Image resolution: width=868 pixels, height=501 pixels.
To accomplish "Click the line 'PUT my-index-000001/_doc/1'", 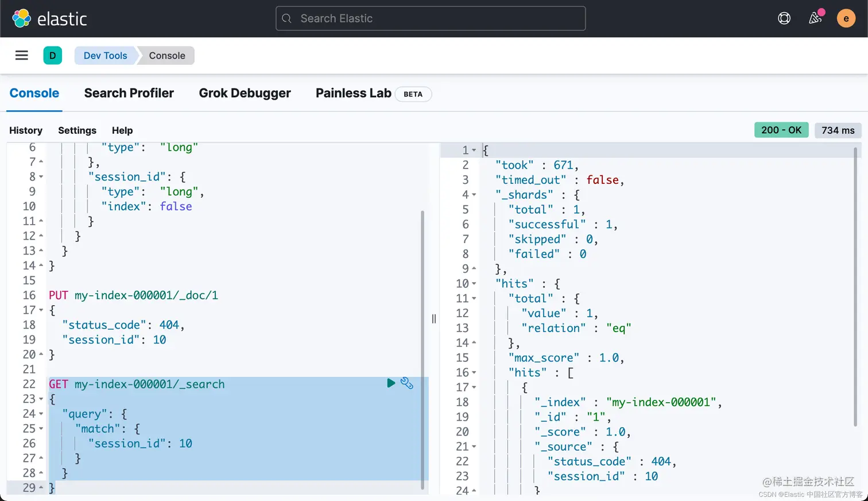I will tap(134, 295).
